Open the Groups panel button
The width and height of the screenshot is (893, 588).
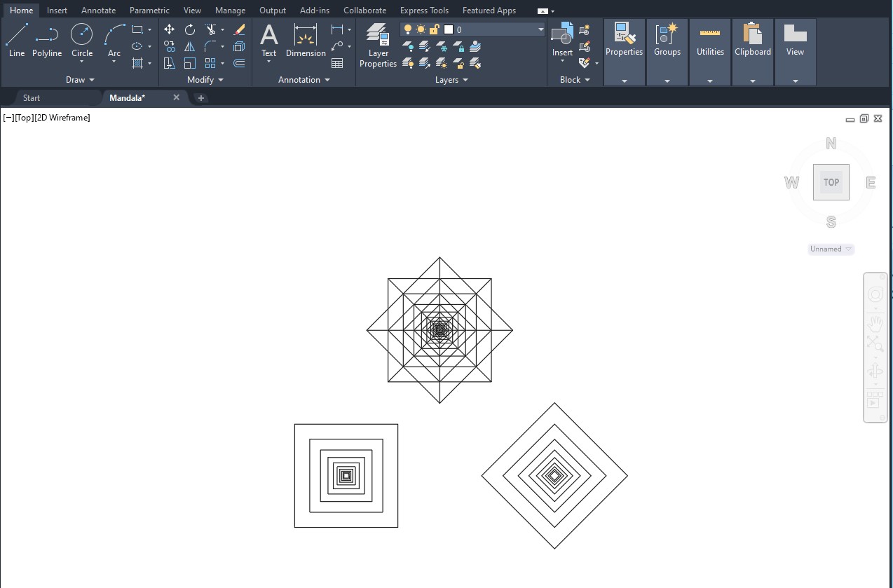pos(667,52)
